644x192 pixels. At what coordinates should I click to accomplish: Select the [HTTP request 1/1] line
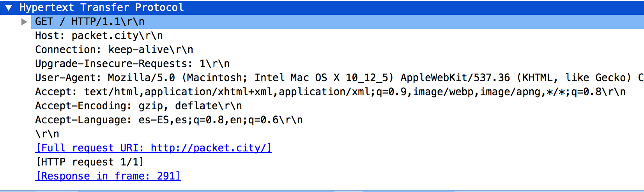(90, 162)
